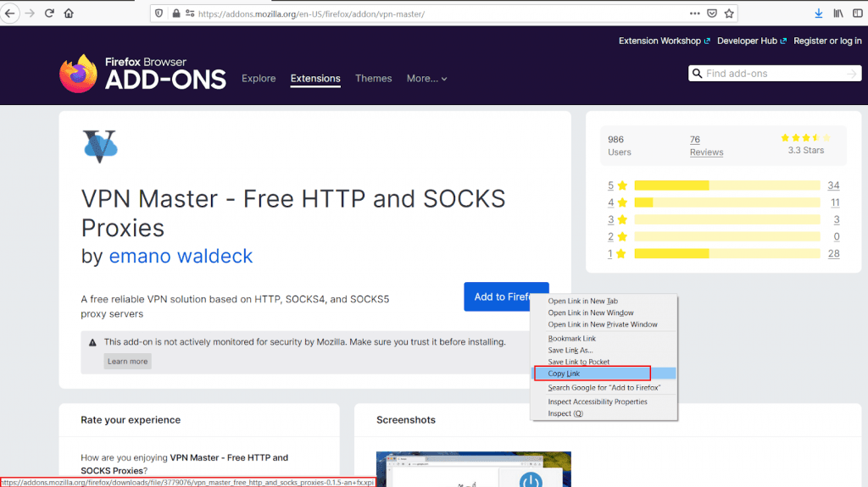Click the browser back arrow button
This screenshot has height=487, width=868.
pyautogui.click(x=11, y=14)
